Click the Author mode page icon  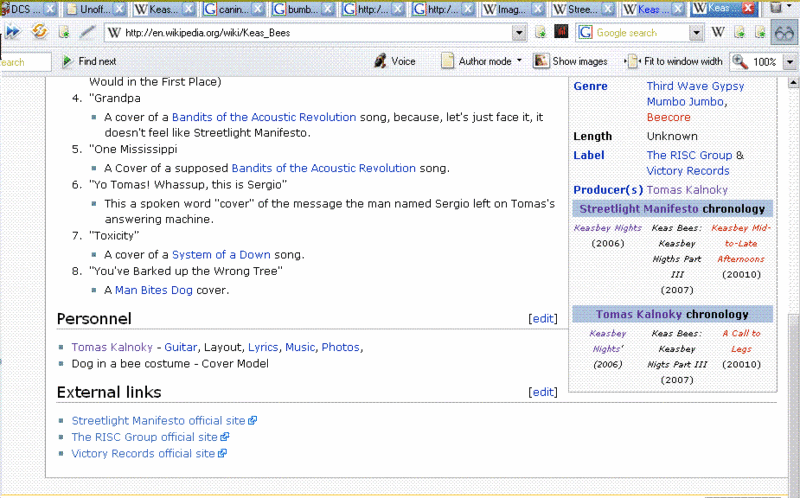447,61
